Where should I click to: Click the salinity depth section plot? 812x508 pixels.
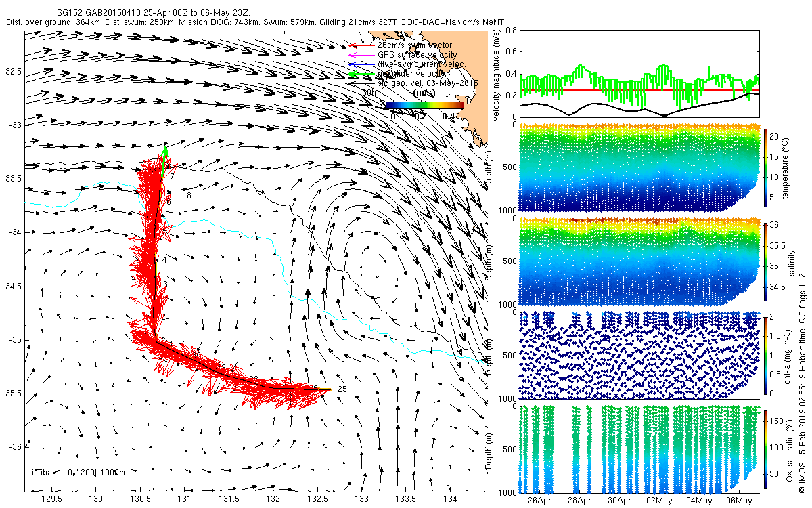tap(639, 262)
